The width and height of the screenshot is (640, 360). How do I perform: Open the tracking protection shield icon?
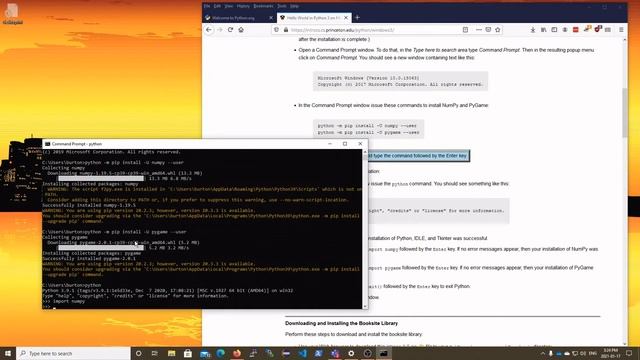[x=276, y=30]
